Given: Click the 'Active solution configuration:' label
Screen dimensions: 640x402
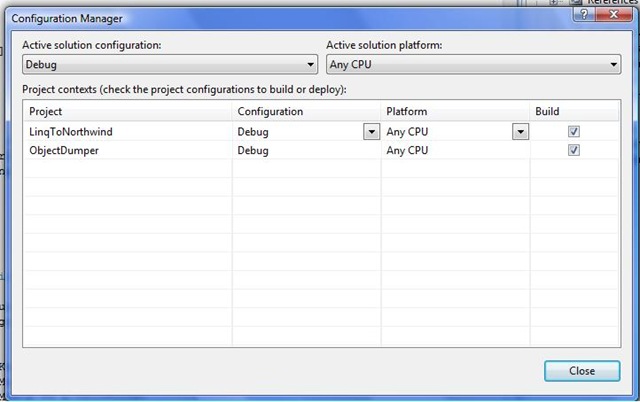Looking at the screenshot, I should (92, 45).
